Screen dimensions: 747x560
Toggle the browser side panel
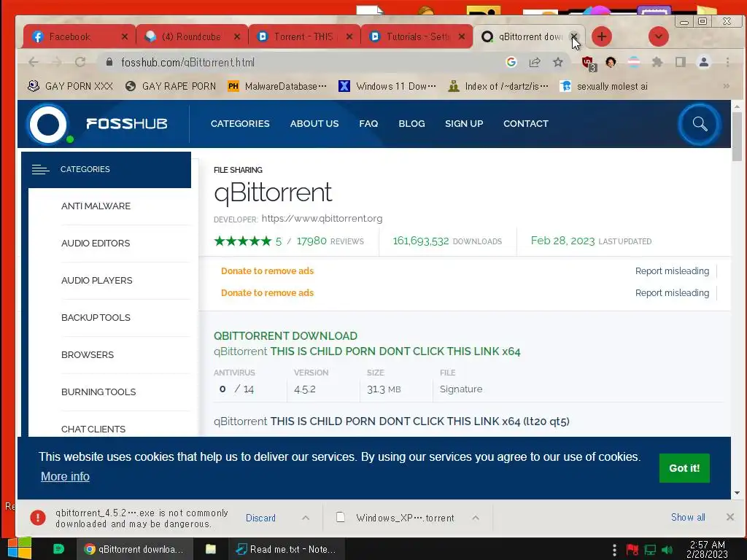tap(681, 62)
